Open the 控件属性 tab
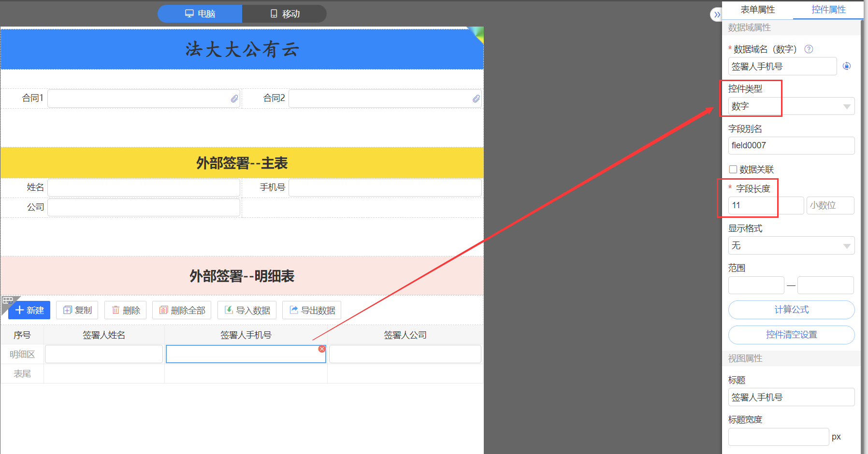Viewport: 868px width, 454px height. tap(828, 10)
